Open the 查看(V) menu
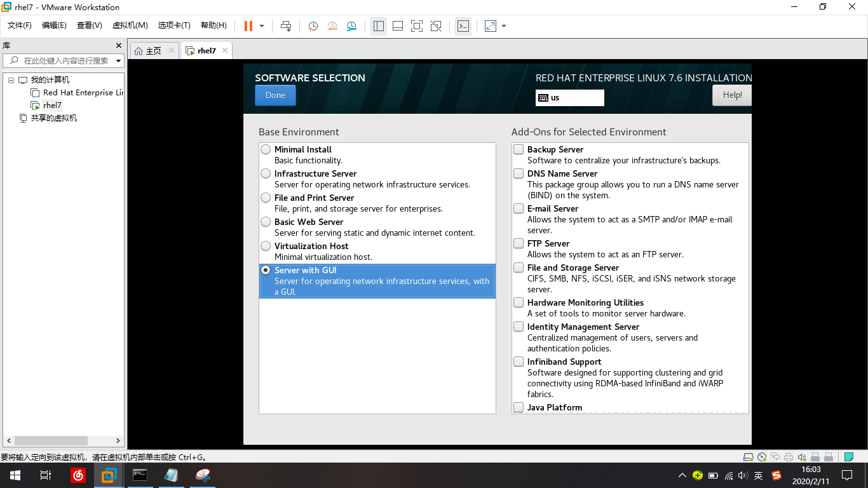Screen dimensions: 868x488 pyautogui.click(x=90, y=25)
